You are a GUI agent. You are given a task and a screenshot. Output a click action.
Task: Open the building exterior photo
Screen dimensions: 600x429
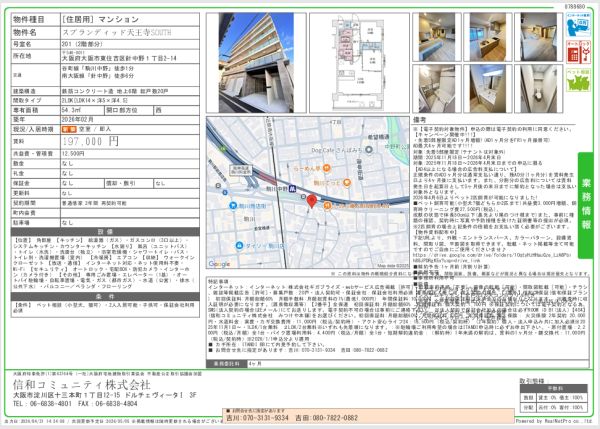point(256,63)
